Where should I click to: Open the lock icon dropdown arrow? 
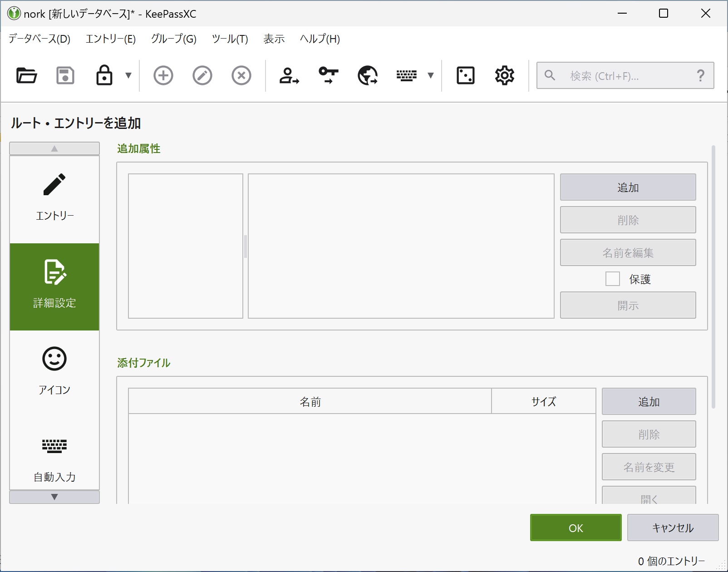tap(128, 75)
